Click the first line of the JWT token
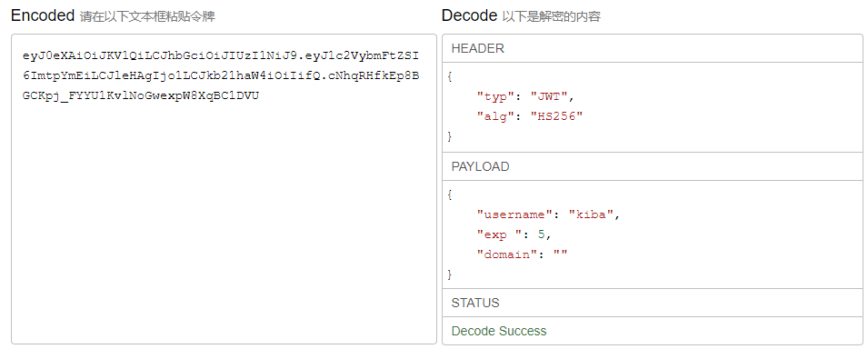The width and height of the screenshot is (868, 349). click(221, 56)
